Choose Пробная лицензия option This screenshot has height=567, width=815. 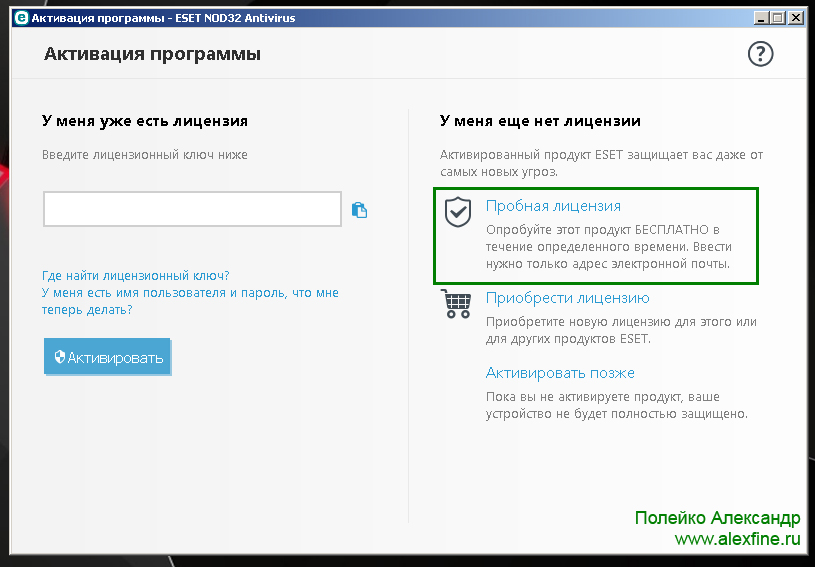[x=553, y=206]
